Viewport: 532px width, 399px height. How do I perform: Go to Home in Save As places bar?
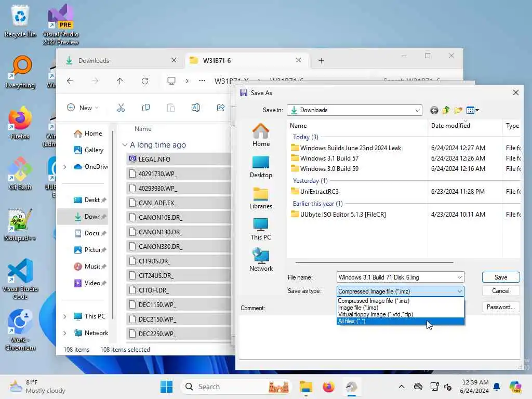261,135
